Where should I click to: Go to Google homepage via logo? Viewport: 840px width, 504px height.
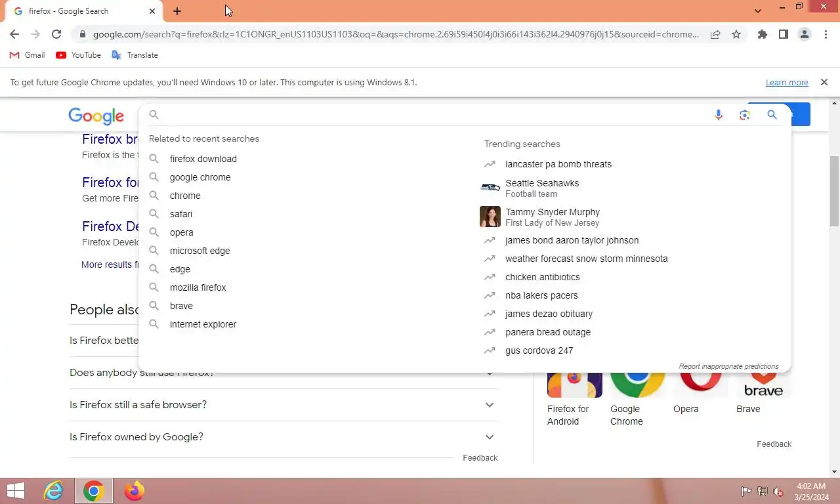[x=96, y=116]
